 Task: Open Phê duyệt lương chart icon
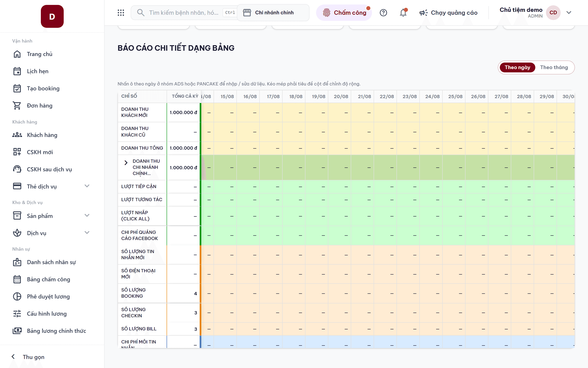[x=17, y=296]
